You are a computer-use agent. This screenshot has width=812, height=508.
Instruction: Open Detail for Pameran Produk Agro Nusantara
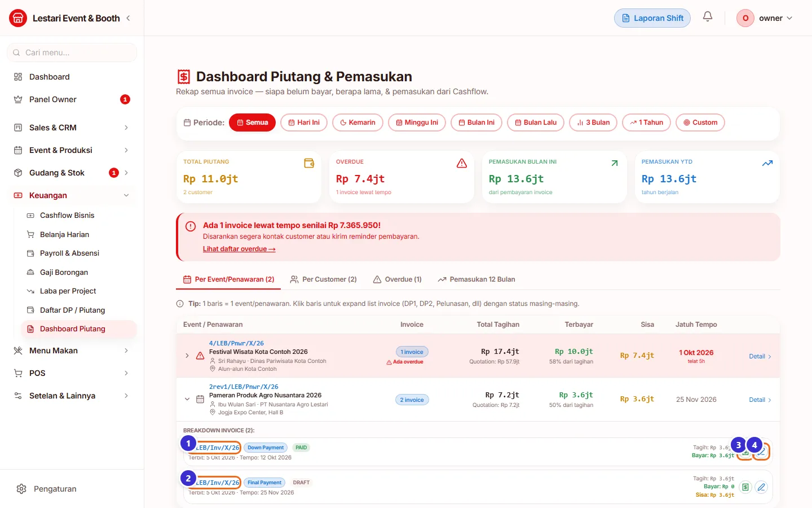pos(760,400)
